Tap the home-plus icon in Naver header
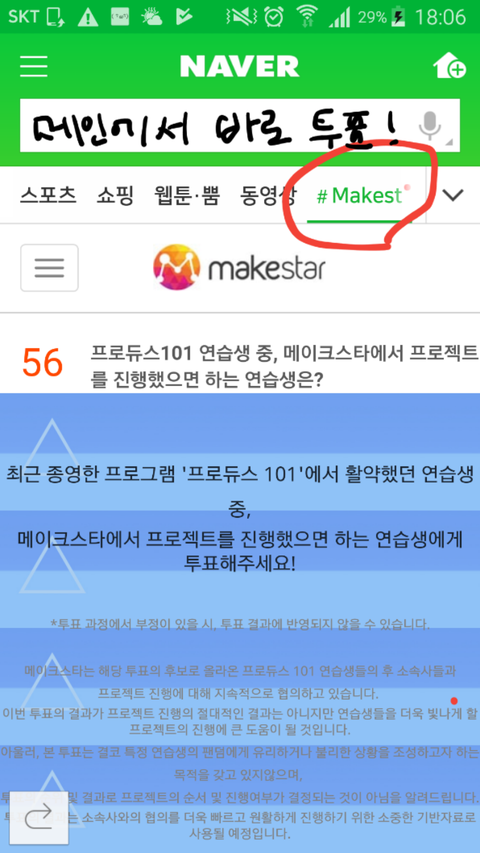Image resolution: width=480 pixels, height=853 pixels. coord(450,66)
